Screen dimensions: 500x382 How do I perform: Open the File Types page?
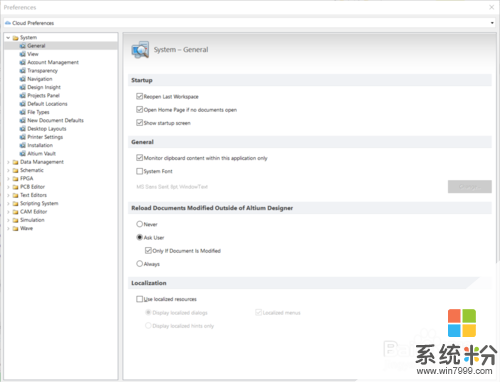click(x=38, y=112)
